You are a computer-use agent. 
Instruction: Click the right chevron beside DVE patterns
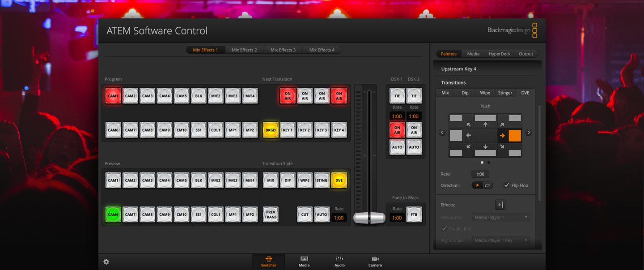point(528,132)
